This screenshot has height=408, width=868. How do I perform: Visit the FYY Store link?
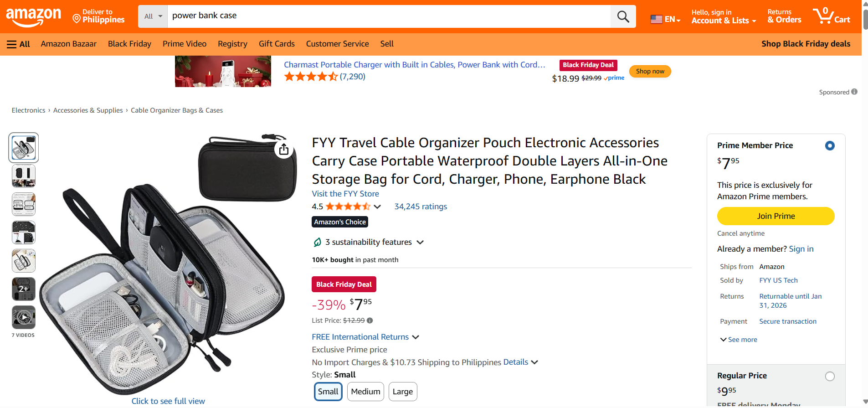tap(345, 194)
